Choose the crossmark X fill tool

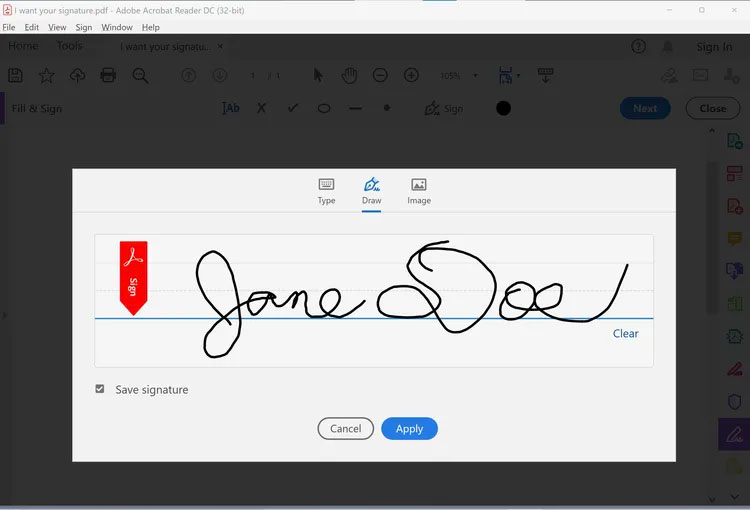pyautogui.click(x=262, y=108)
